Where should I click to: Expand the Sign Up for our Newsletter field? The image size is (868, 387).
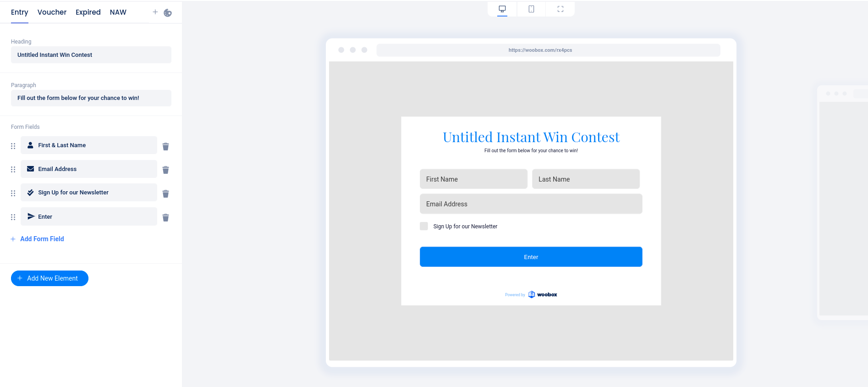[x=89, y=193]
